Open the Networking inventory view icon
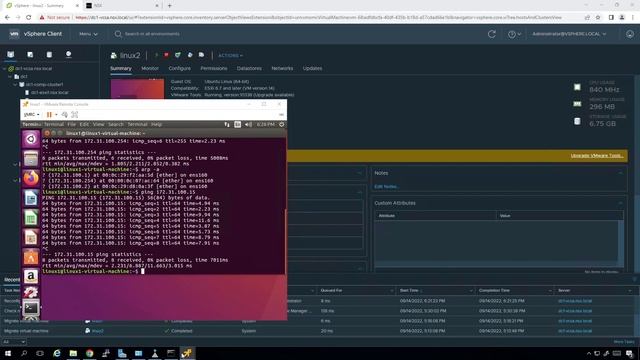The image size is (640, 360). coord(69,54)
